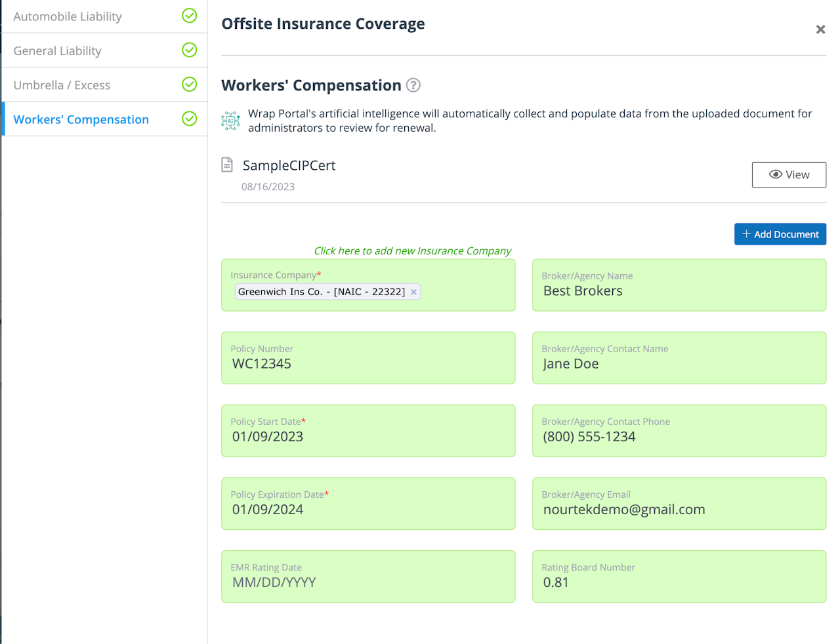The width and height of the screenshot is (840, 644).
Task: Click the Workers' Compensation help question mark icon
Action: (x=413, y=85)
